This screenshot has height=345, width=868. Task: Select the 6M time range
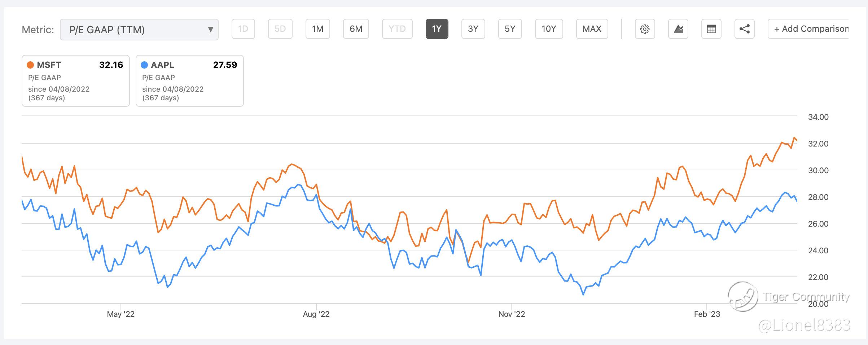[x=356, y=29]
